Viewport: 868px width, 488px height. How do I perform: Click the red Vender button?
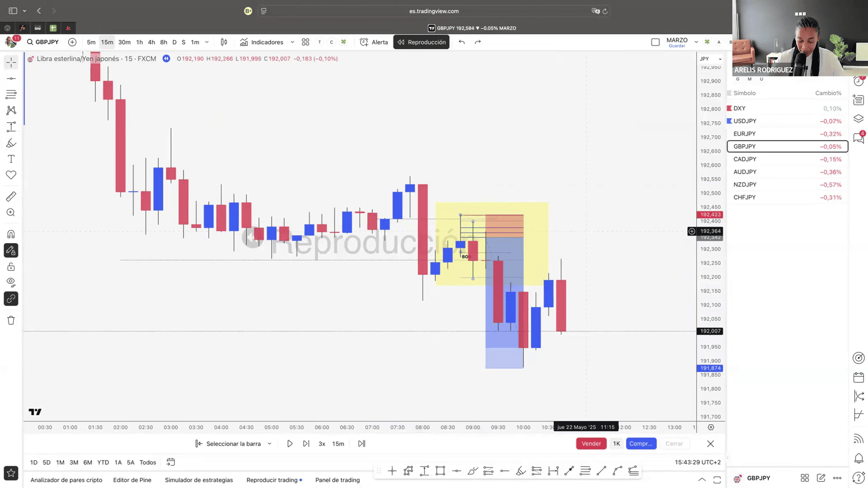[x=591, y=444]
